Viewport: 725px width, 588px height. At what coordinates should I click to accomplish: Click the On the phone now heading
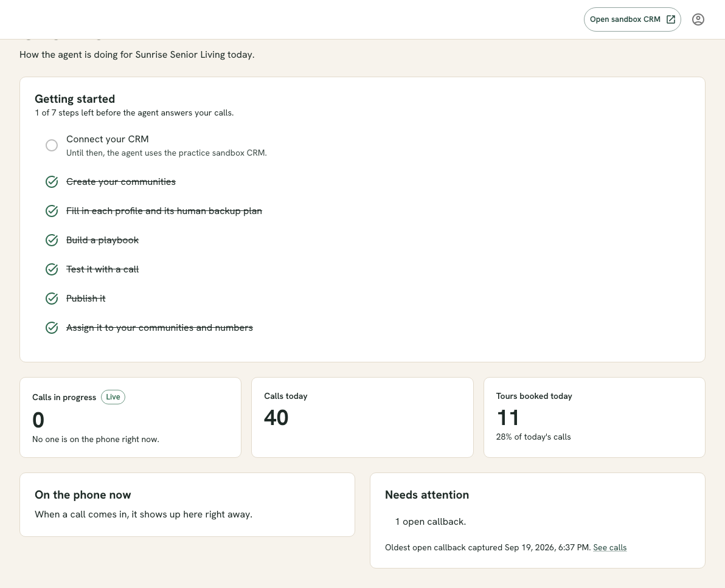point(83,494)
